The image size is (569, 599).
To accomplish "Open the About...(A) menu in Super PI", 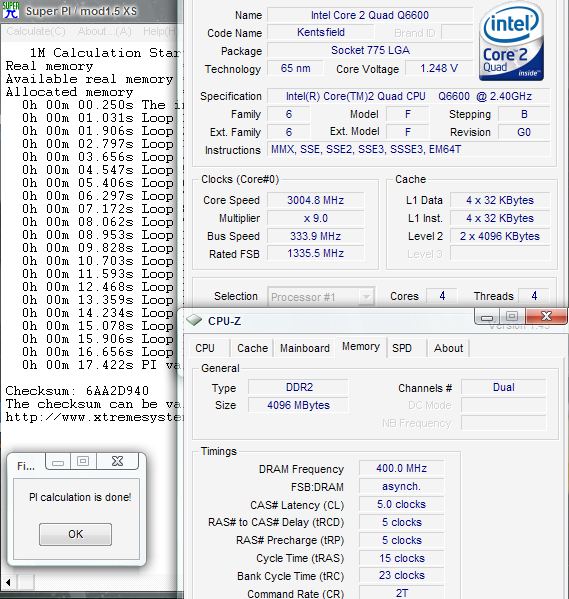I will tap(105, 31).
